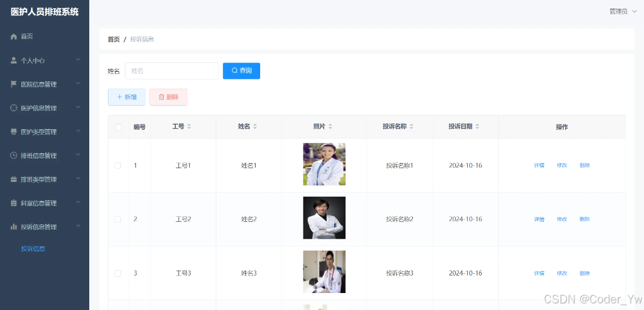Screen dimensions: 644x310
Task: Select the checkbox for row 工号1
Action: click(118, 165)
